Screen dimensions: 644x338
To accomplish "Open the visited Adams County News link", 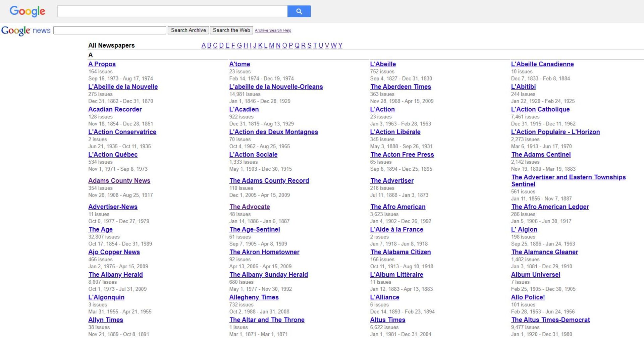I will point(119,181).
